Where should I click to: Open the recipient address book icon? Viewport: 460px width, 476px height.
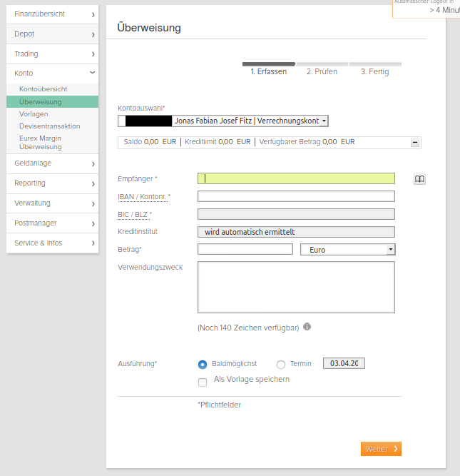(x=419, y=179)
